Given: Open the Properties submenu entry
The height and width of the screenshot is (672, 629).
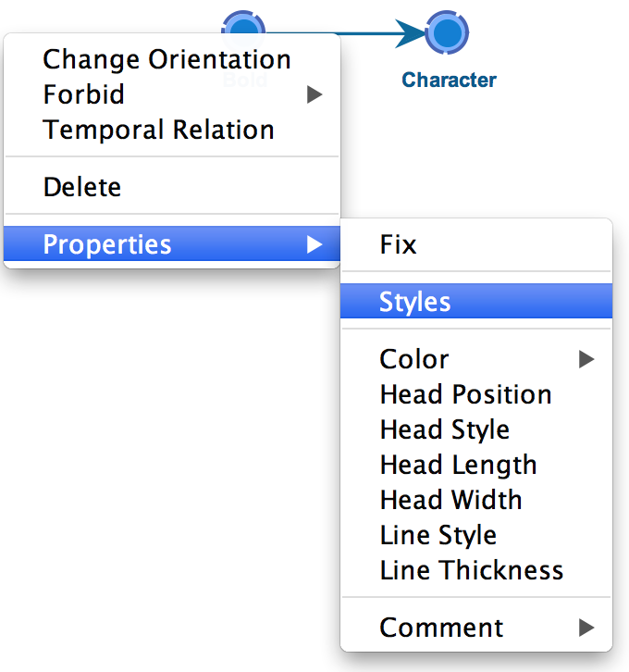Looking at the screenshot, I should pyautogui.click(x=172, y=243).
